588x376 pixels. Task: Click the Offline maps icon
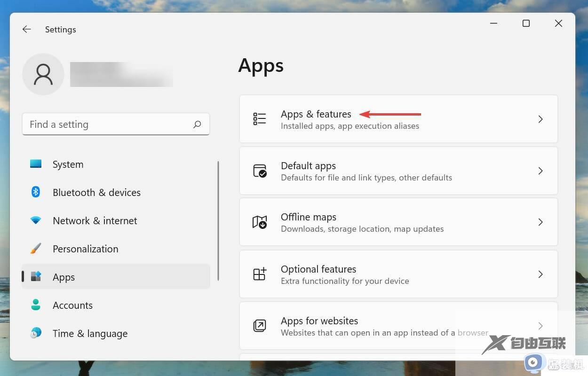click(260, 222)
